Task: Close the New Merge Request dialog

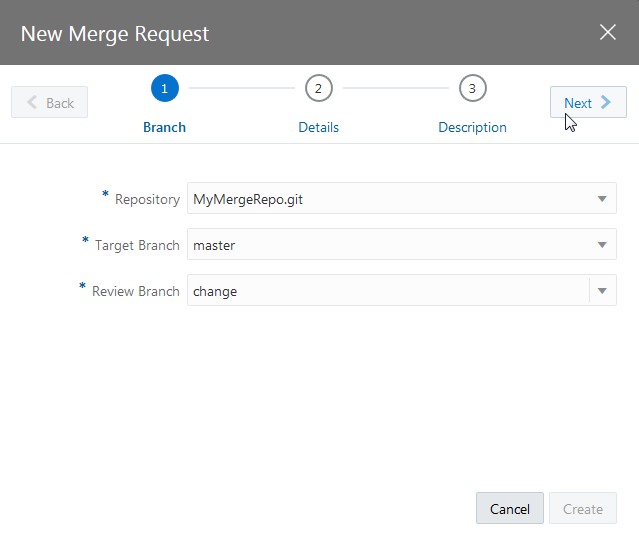Action: 607,32
